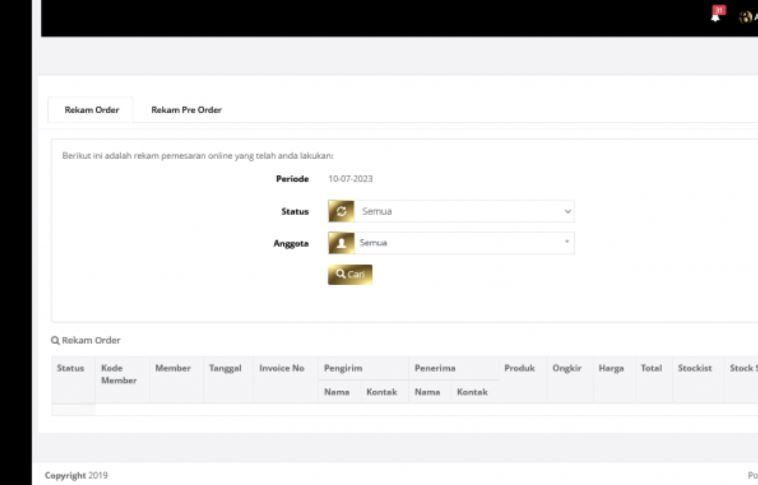758x485 pixels.
Task: Switch to the Rekam Order tab
Action: point(92,110)
